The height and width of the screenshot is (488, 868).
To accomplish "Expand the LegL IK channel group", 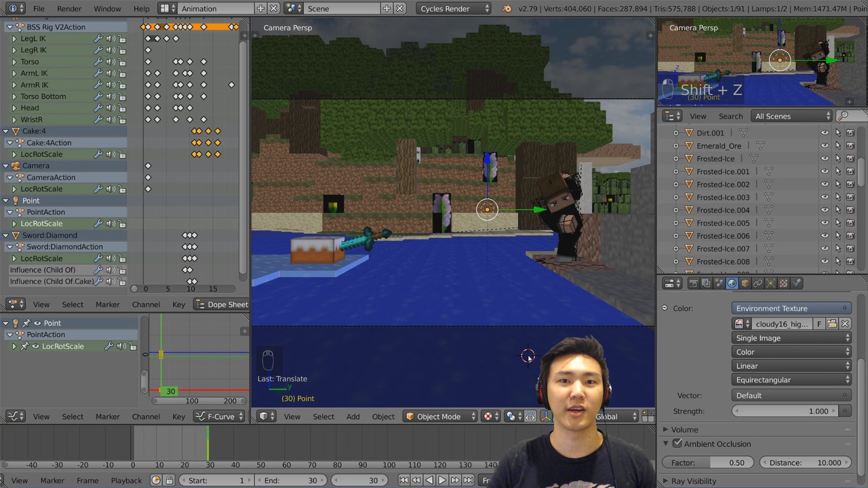I will coord(14,39).
